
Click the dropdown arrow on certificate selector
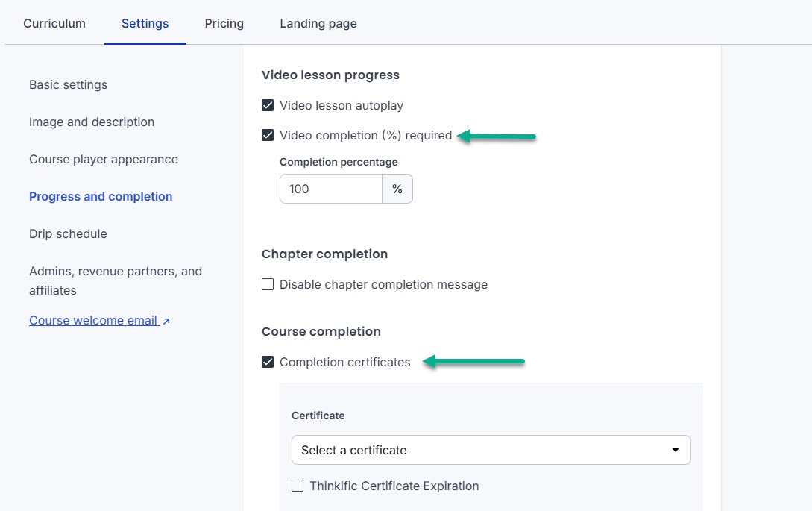tap(676, 450)
